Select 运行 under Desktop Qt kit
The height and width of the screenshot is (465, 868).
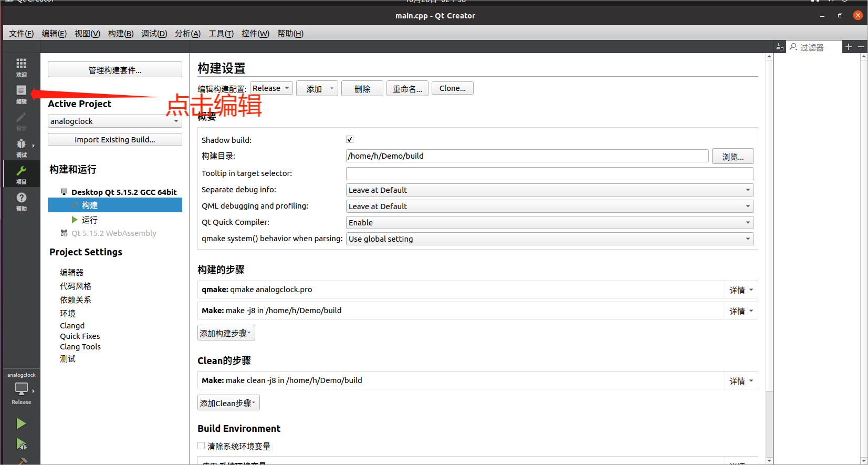click(x=90, y=220)
